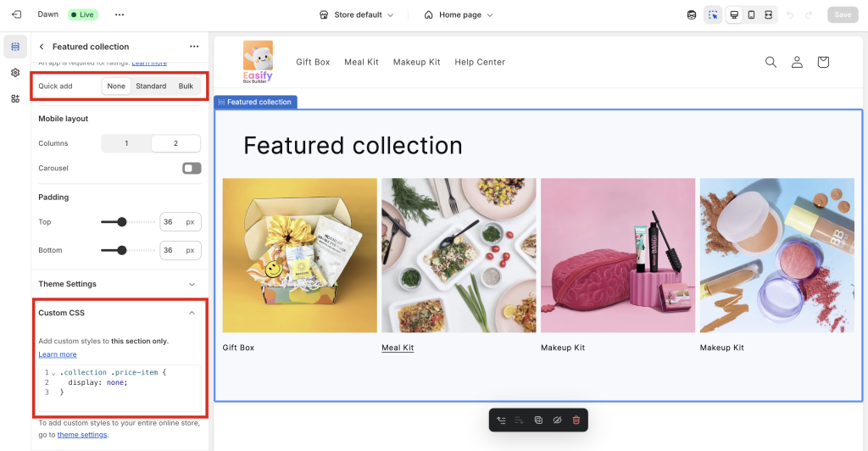Click the Live status badge
Image resolution: width=868 pixels, height=451 pixels.
coord(83,14)
